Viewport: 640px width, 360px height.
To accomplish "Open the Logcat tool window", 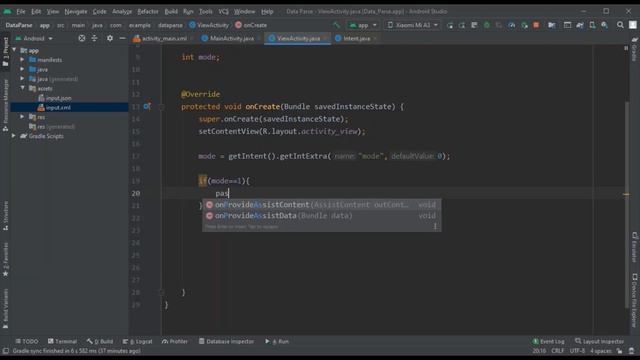I will click(138, 341).
